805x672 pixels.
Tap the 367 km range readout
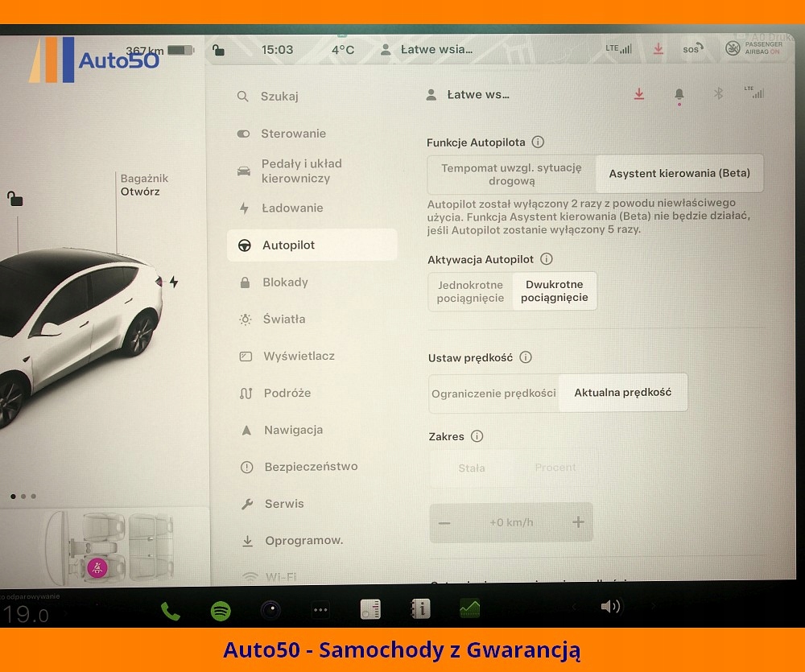[145, 51]
